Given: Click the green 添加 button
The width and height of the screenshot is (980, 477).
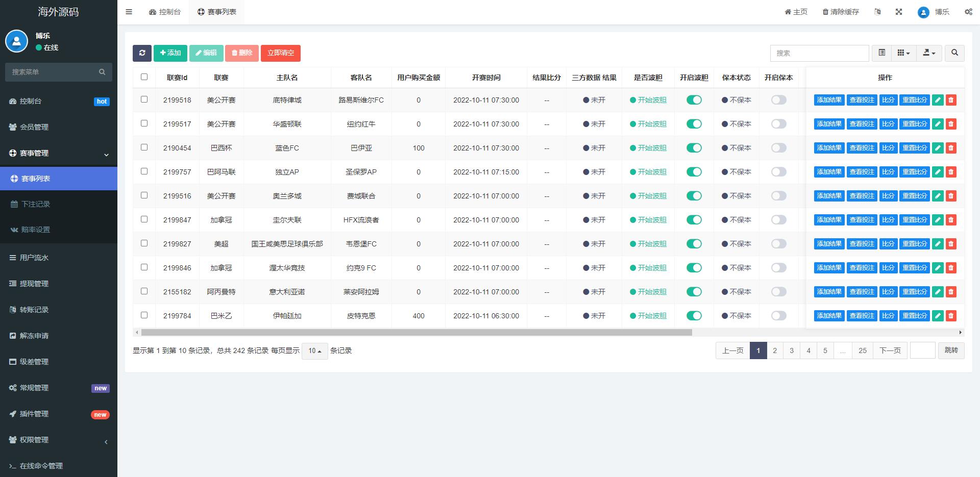Looking at the screenshot, I should coord(170,53).
